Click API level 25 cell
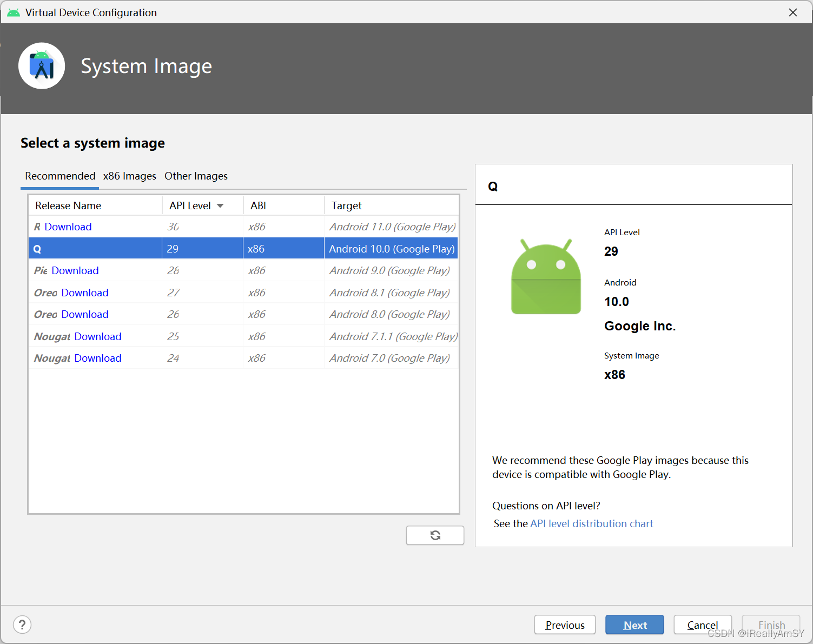The width and height of the screenshot is (813, 644). [202, 337]
